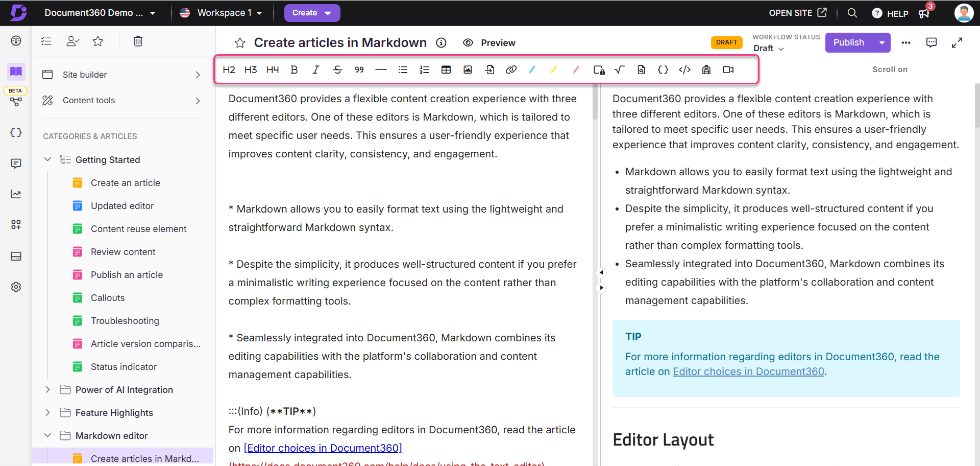Open Analytics chart icon
The image size is (980, 466).
point(16,194)
